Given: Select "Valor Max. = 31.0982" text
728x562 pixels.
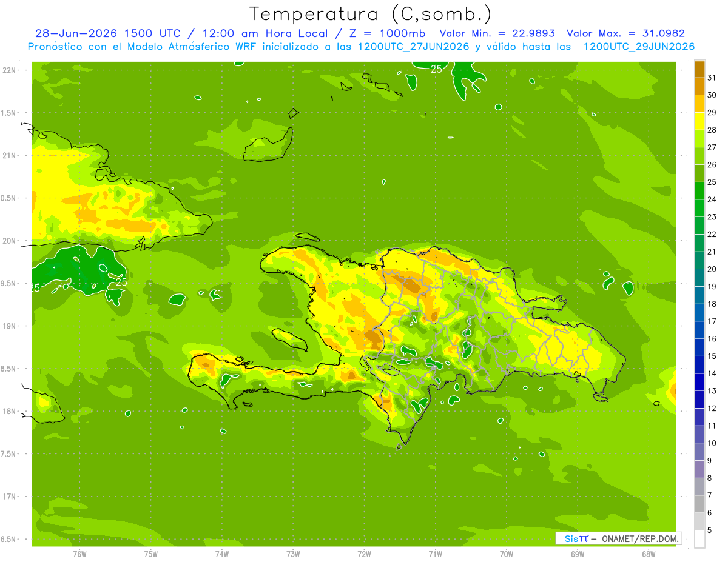Looking at the screenshot, I should pyautogui.click(x=625, y=33).
